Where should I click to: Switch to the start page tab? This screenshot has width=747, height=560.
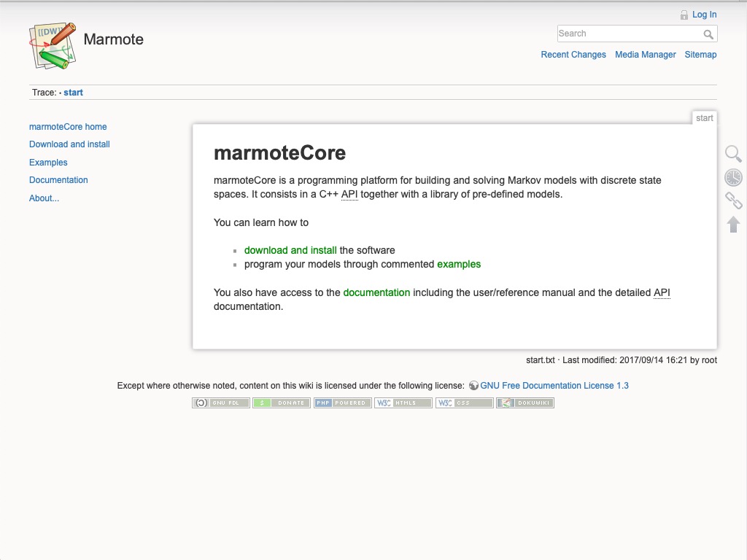(705, 117)
